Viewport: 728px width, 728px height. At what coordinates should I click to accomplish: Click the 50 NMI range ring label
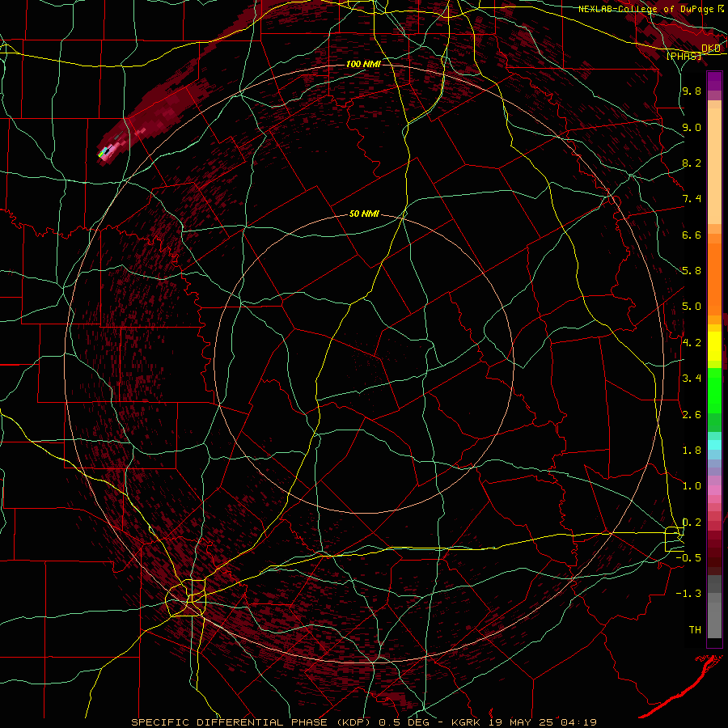click(x=364, y=214)
